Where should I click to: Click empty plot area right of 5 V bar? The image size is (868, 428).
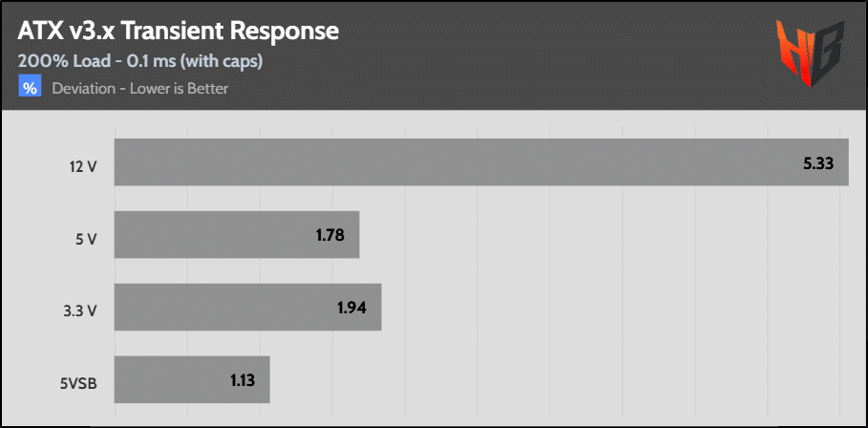tap(602, 235)
